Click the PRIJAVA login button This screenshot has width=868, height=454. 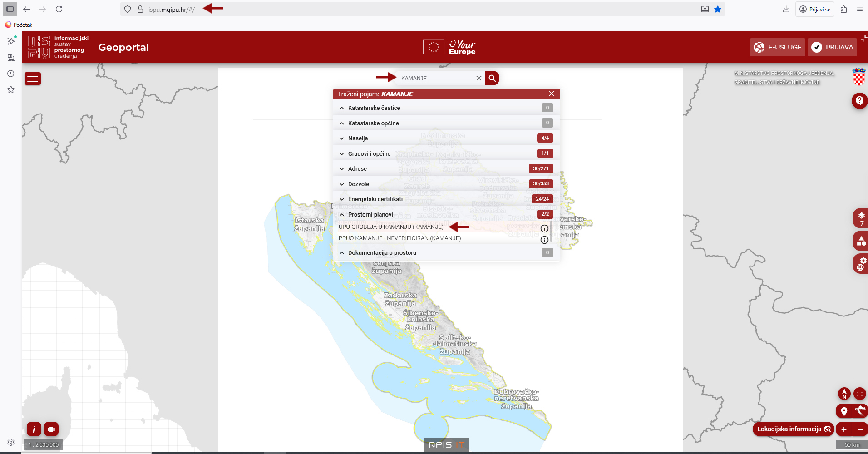(x=832, y=47)
